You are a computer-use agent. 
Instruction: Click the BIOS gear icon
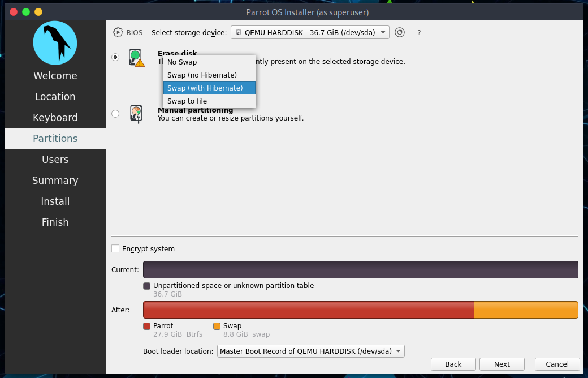118,32
